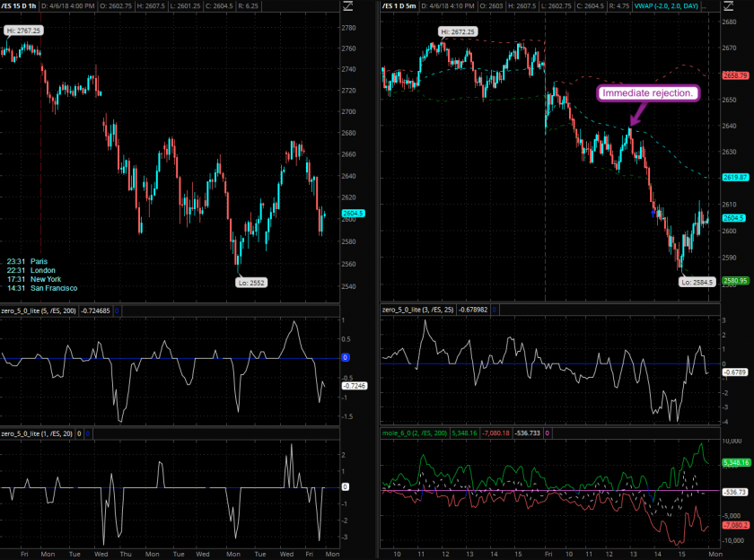Click the '/ES 15 D 1h' chart title

click(x=26, y=6)
